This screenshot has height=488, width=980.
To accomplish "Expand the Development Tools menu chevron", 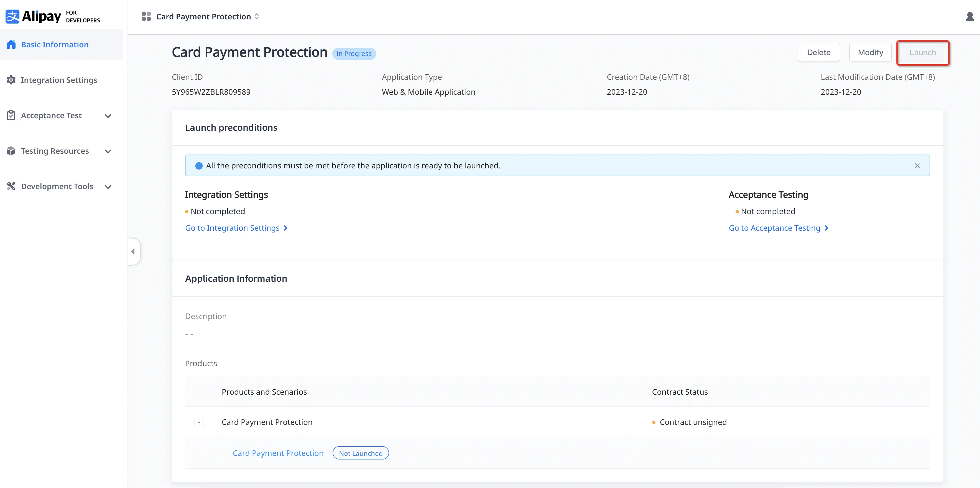I will (108, 187).
